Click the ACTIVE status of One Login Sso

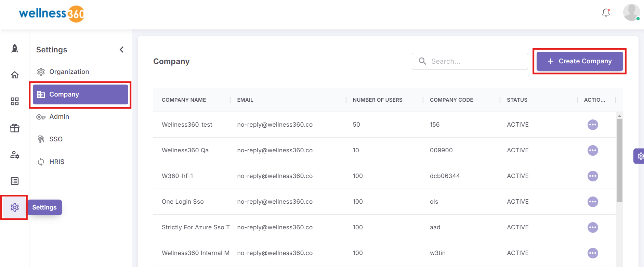point(518,202)
